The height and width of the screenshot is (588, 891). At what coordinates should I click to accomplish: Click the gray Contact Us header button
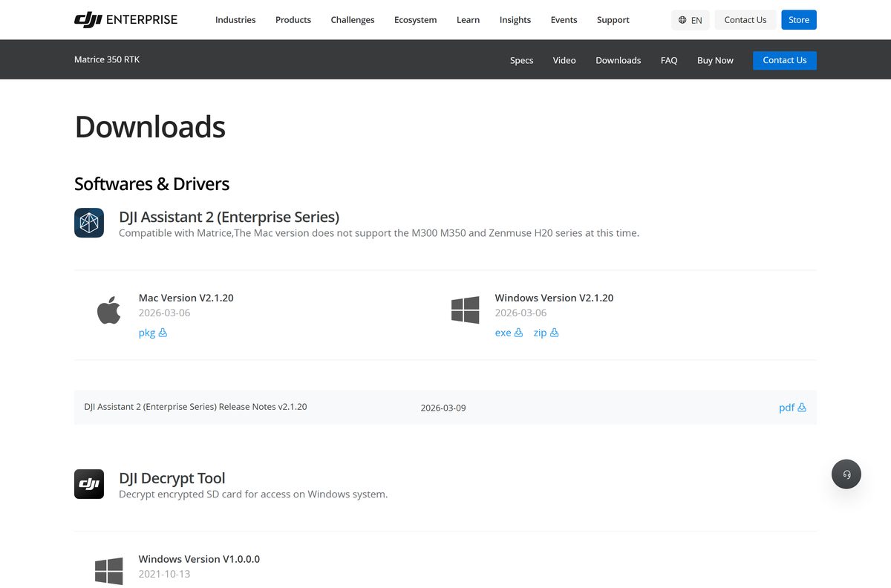click(745, 20)
